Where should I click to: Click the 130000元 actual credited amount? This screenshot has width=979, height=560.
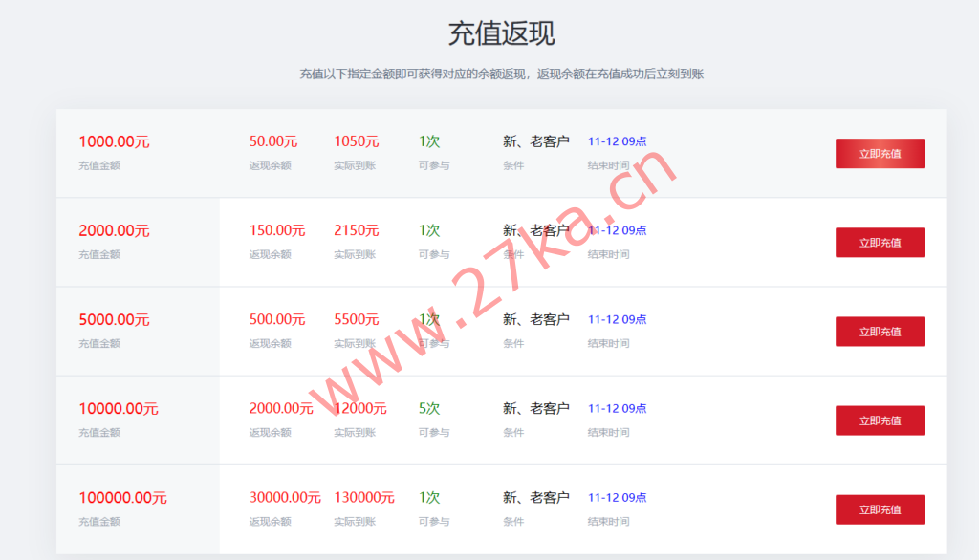[364, 497]
